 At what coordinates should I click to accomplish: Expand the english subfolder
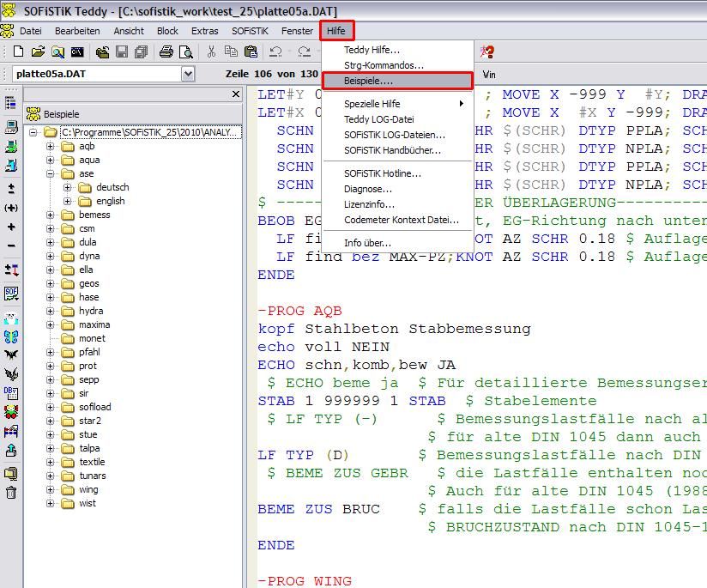[67, 201]
